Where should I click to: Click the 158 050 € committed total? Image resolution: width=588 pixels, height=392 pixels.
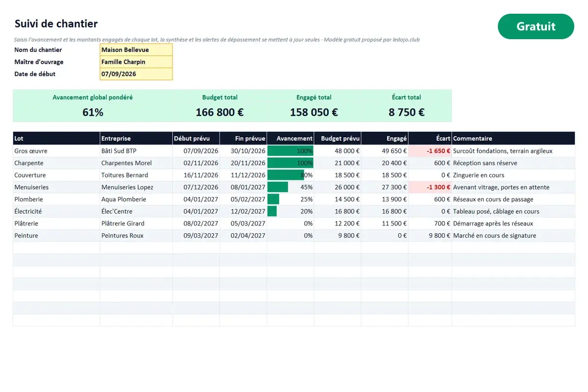point(314,112)
